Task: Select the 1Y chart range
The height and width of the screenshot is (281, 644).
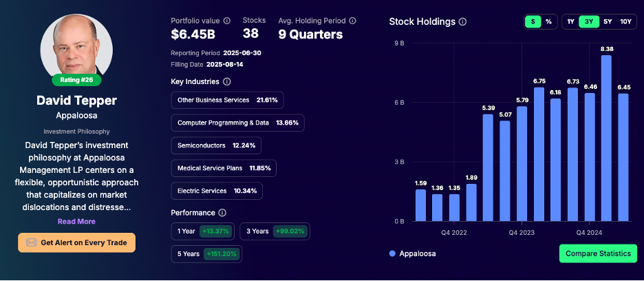Action: click(x=570, y=22)
